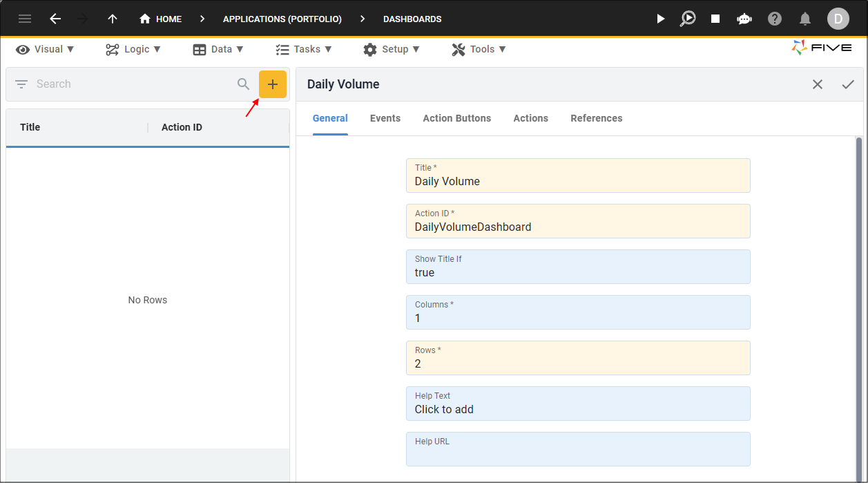Click into the Search field
The width and height of the screenshot is (868, 483).
pyautogui.click(x=131, y=84)
